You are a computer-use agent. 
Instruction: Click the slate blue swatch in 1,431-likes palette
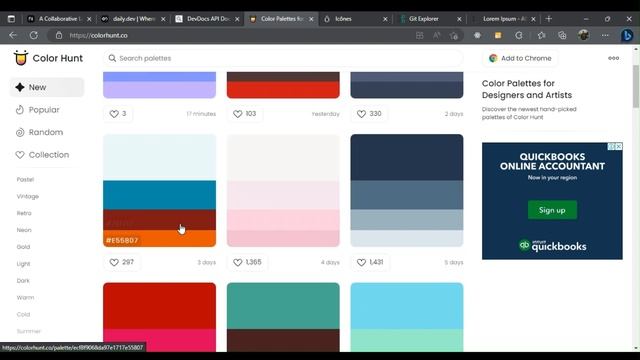407,195
